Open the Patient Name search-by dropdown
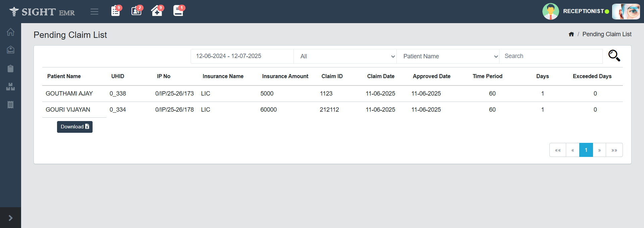The width and height of the screenshot is (644, 228). (448, 56)
